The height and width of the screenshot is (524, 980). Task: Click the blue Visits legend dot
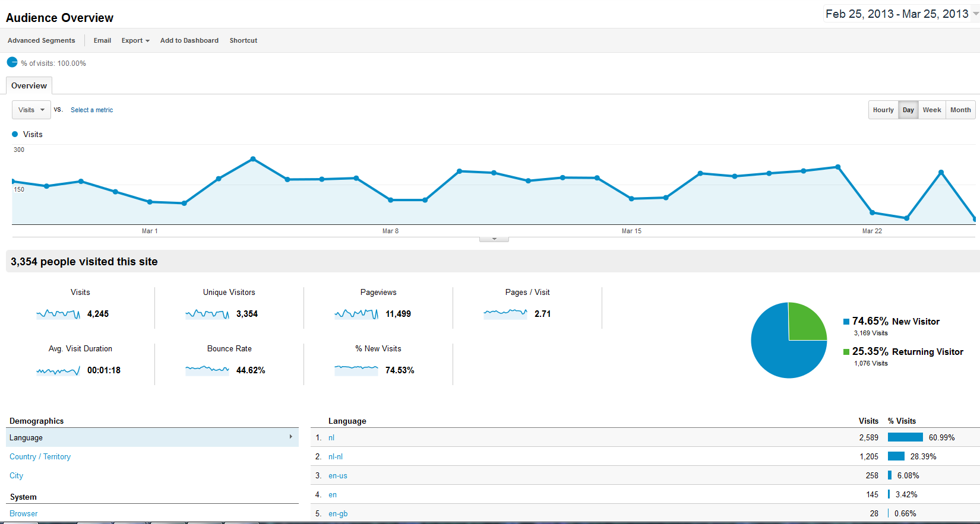(15, 134)
